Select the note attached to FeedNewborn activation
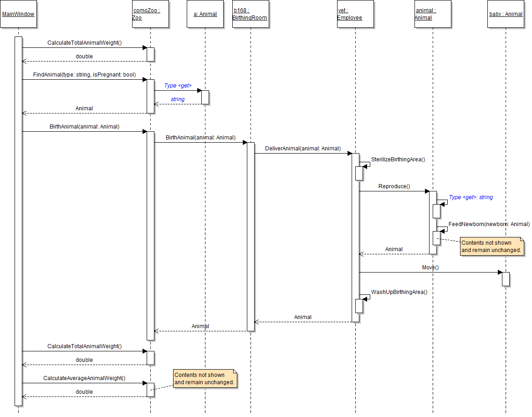This screenshot has height=417, width=532. pos(492,247)
